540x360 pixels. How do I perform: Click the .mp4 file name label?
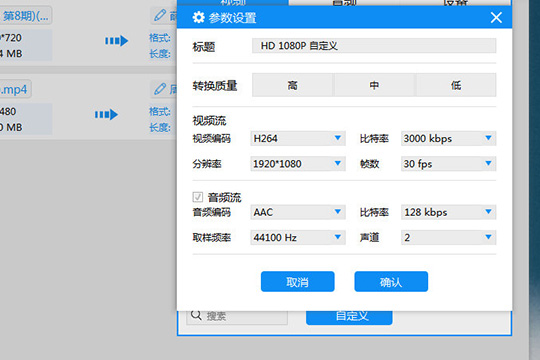tap(14, 89)
